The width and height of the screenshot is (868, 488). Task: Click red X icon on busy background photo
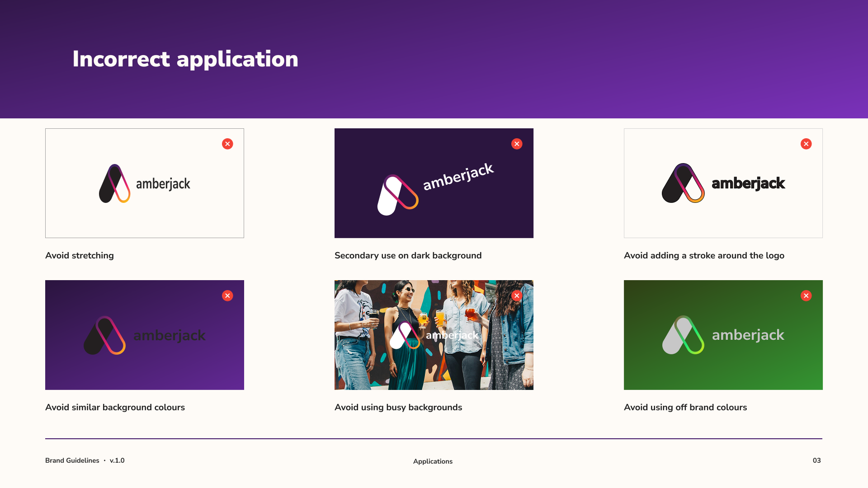click(x=517, y=296)
